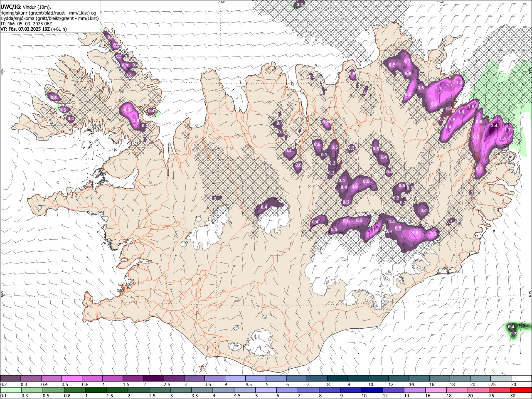Click the 2.4 snowfall peak value
This screenshot has height=399, width=532.
click(x=495, y=126)
